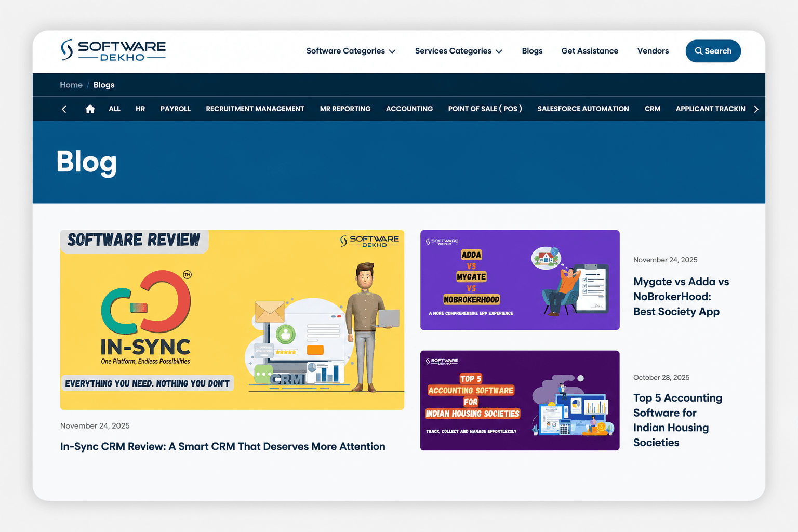Image resolution: width=798 pixels, height=532 pixels.
Task: Select the ALL category tab
Action: pos(114,109)
